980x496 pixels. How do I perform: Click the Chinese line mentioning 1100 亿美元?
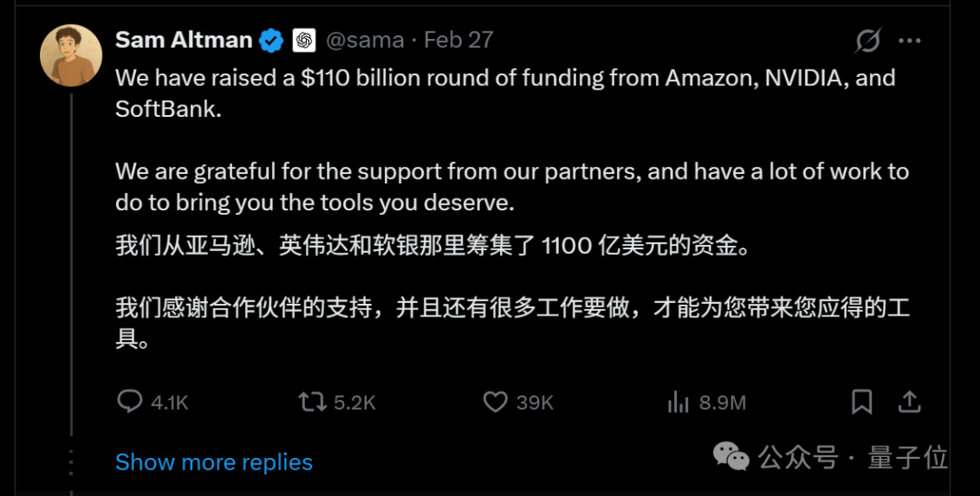click(434, 246)
